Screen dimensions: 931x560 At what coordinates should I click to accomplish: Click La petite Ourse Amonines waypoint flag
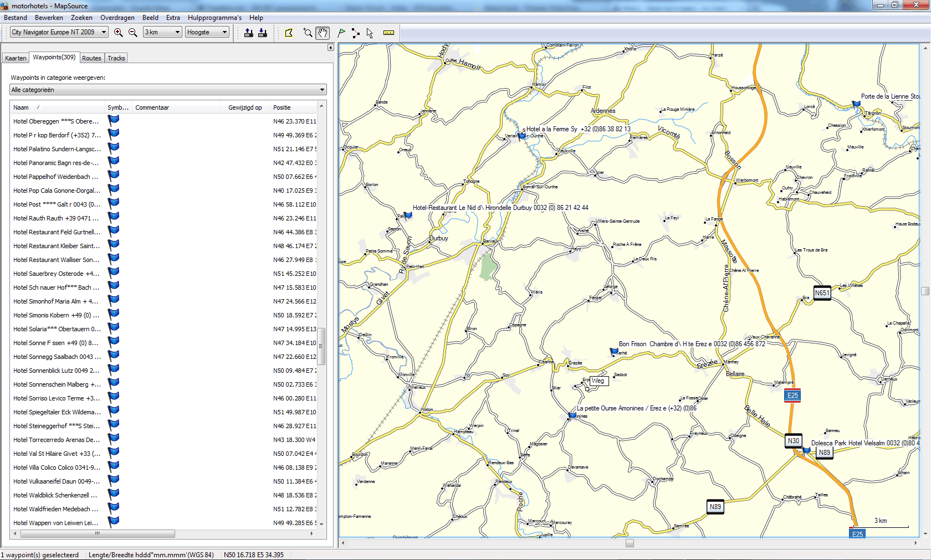tap(572, 415)
